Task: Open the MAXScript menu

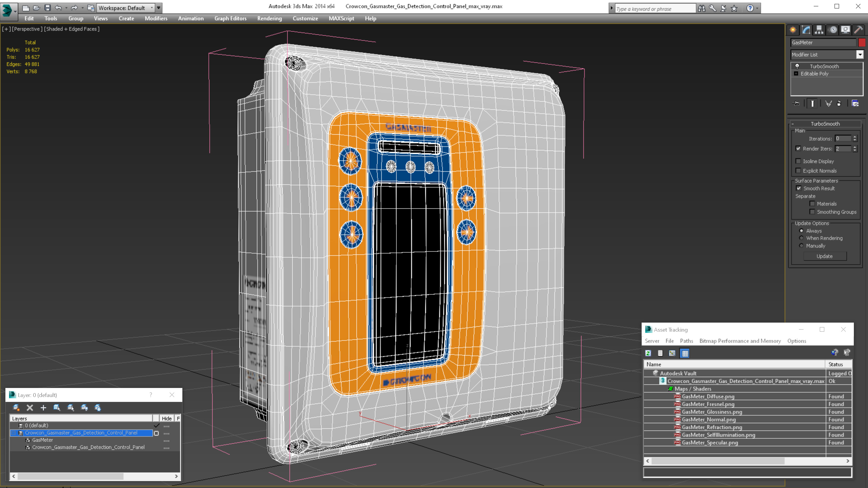Action: 341,18
